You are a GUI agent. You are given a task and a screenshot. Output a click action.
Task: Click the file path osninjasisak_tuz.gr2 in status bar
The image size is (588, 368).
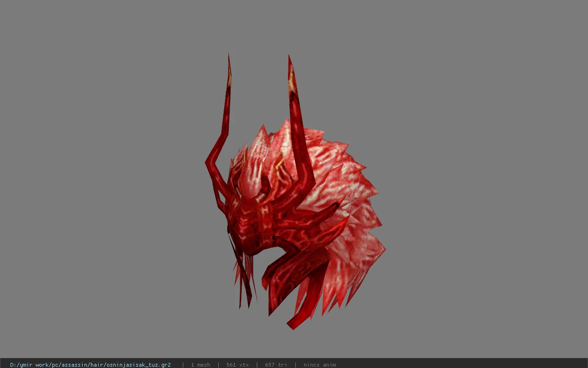[90, 365]
